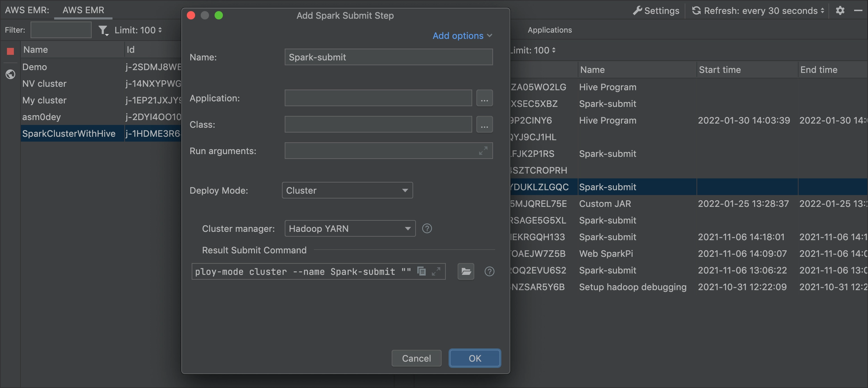Select Spark-submit step XSEC5XBZ

click(689, 104)
